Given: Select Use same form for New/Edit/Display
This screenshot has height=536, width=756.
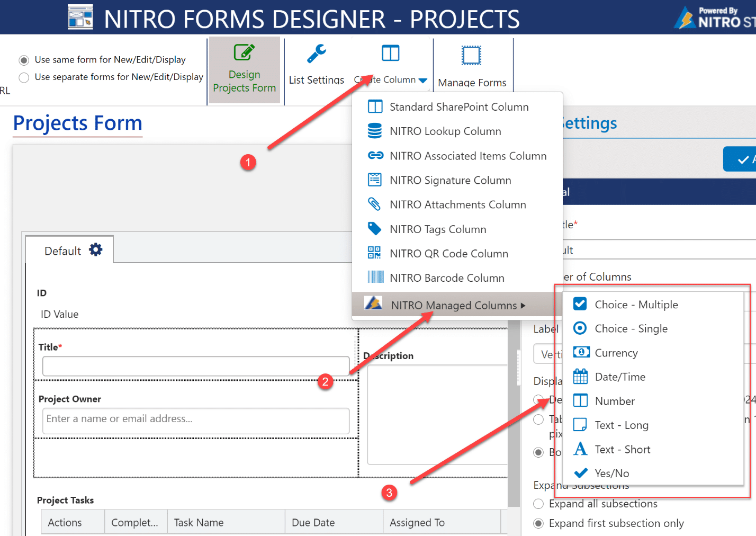Looking at the screenshot, I should pyautogui.click(x=24, y=60).
